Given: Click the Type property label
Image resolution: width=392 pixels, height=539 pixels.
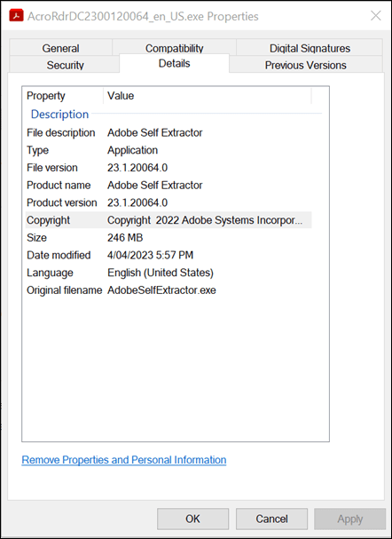Looking at the screenshot, I should (38, 150).
